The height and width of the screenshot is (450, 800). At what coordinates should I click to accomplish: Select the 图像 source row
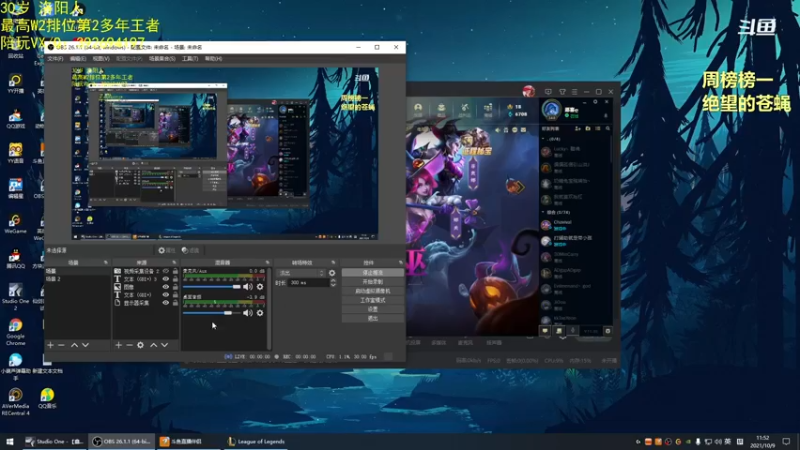pyautogui.click(x=146, y=287)
